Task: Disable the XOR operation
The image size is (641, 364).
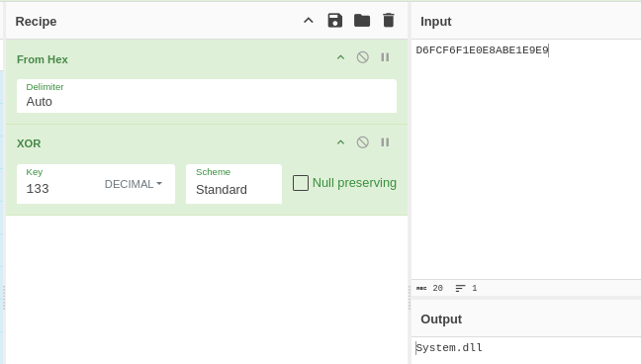Action: coord(363,142)
